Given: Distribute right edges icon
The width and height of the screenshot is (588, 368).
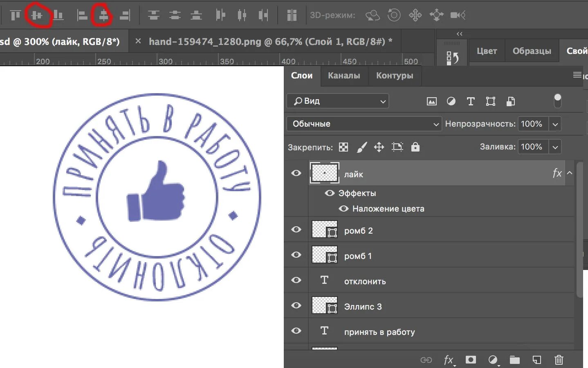Looking at the screenshot, I should 263,16.
